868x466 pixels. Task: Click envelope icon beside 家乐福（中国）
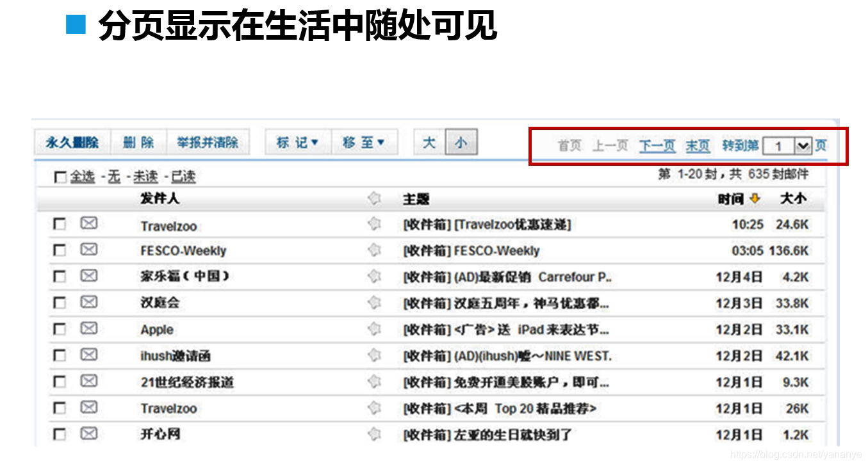pyautogui.click(x=88, y=276)
